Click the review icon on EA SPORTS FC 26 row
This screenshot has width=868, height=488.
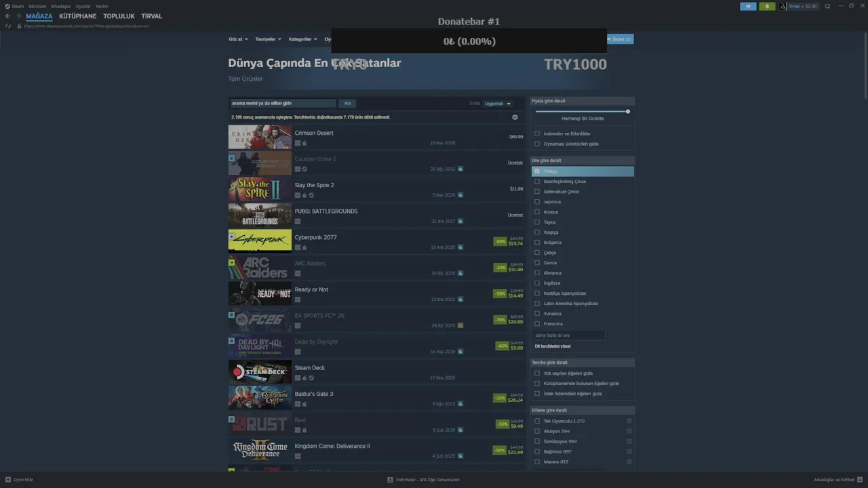coord(460,325)
